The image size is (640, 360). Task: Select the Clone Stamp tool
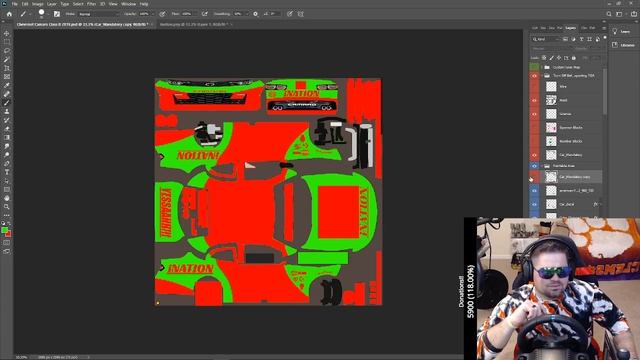7,111
